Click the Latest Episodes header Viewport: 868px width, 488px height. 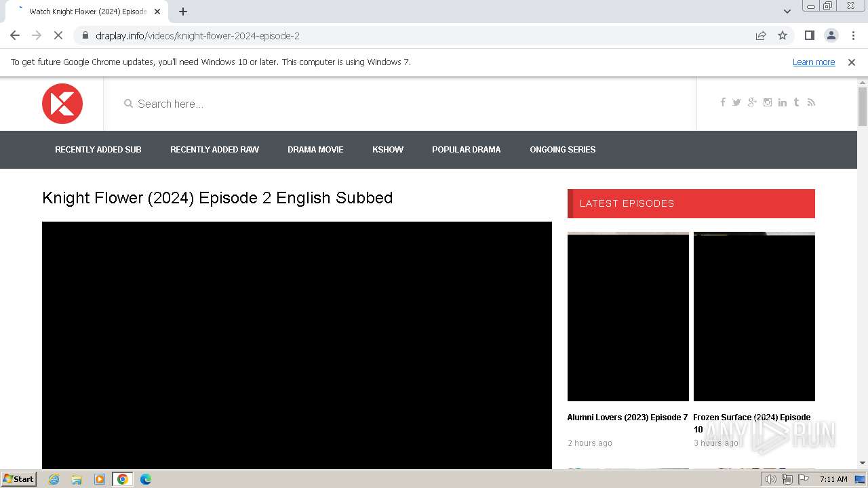[x=691, y=203]
